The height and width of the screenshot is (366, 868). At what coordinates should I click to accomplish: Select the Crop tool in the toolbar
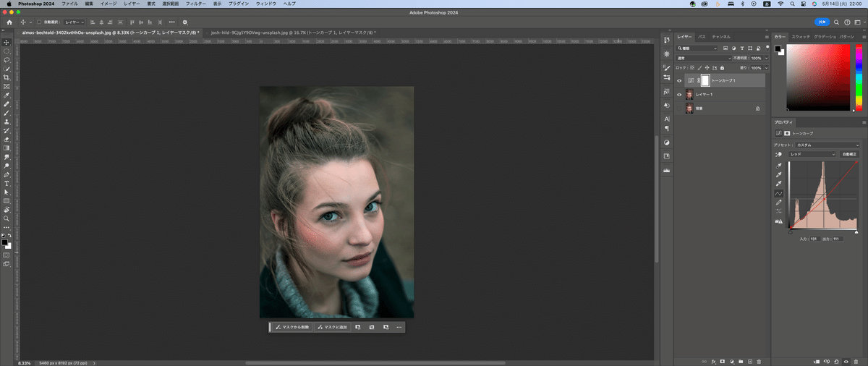click(7, 77)
